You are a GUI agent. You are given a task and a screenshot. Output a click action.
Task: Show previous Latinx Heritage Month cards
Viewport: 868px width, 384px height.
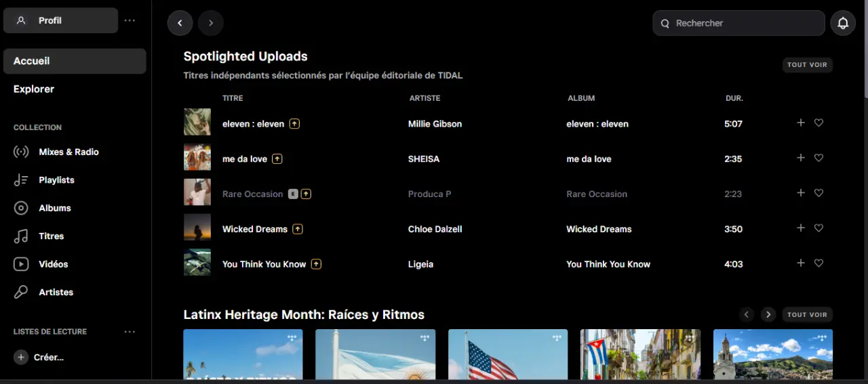coord(747,315)
